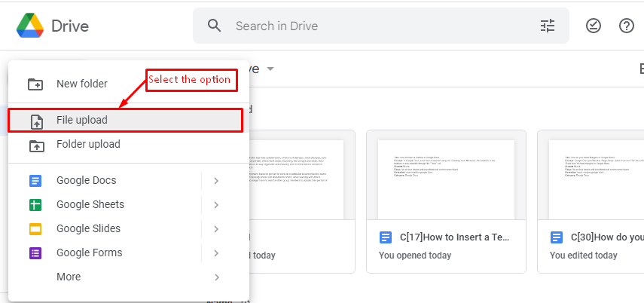Open the partially hidden first document thumbnail

pos(296,179)
